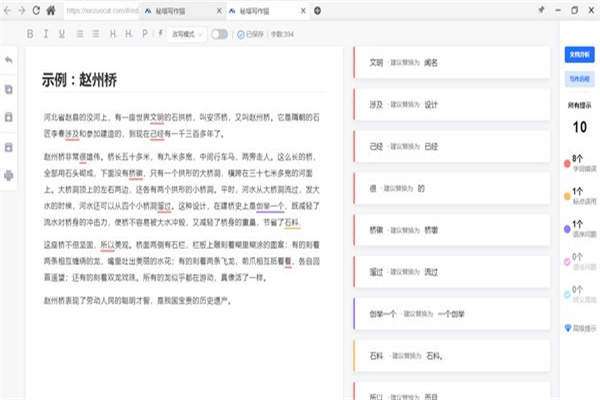Filter by purple 1个 word-order category

click(580, 229)
